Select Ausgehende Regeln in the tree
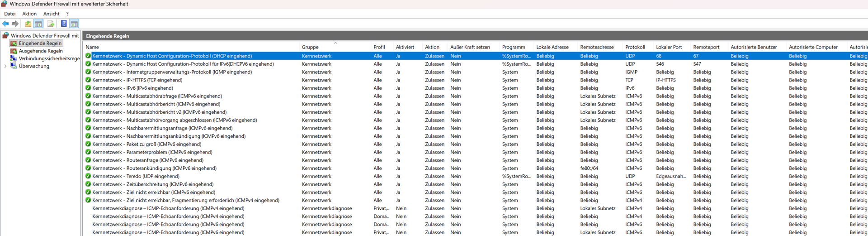The image size is (868, 236). [x=41, y=51]
